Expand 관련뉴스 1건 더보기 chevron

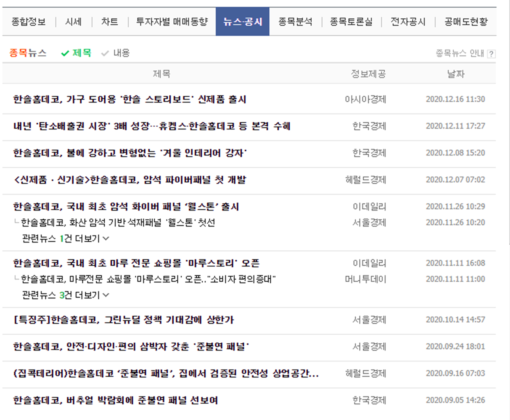tap(106, 238)
